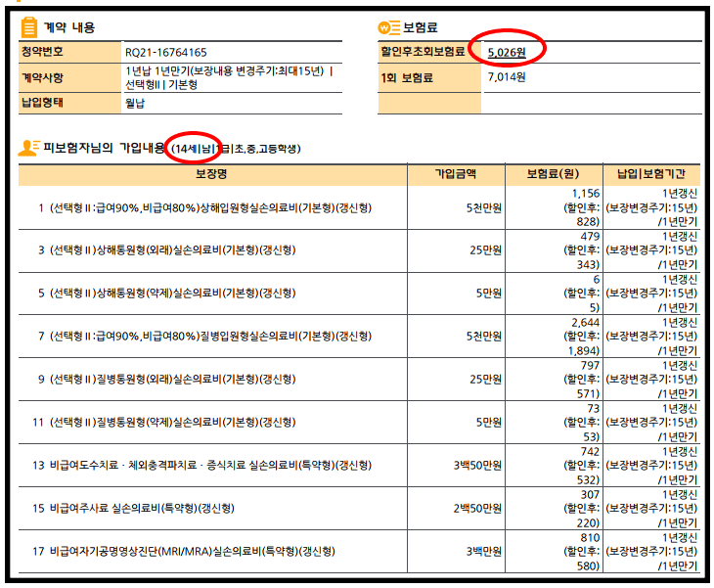
Task: Click the person icon beside 피보험자님의 가입내용
Action: (x=28, y=148)
